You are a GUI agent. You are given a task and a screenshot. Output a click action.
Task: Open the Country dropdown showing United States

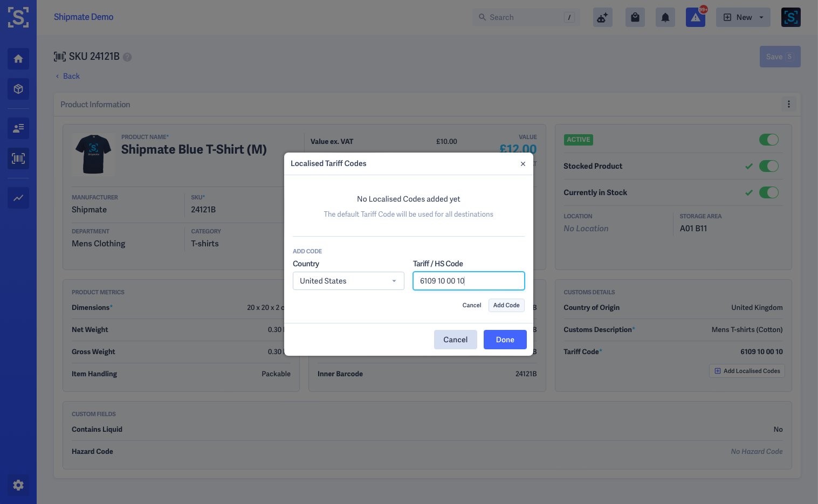(x=348, y=281)
